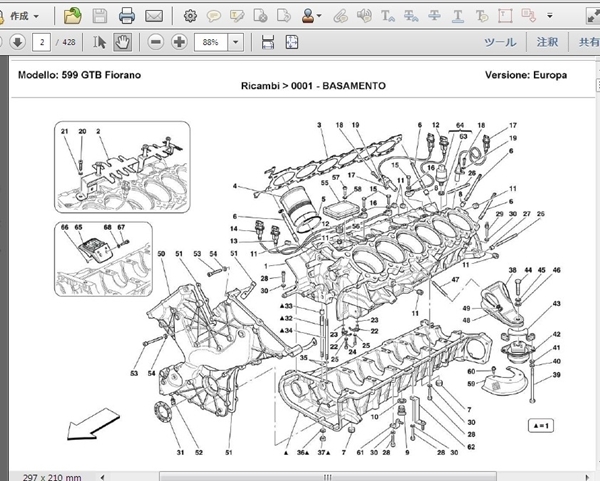This screenshot has width=600, height=481.
Task: Expand the toolbar overflow arrow
Action: click(550, 16)
